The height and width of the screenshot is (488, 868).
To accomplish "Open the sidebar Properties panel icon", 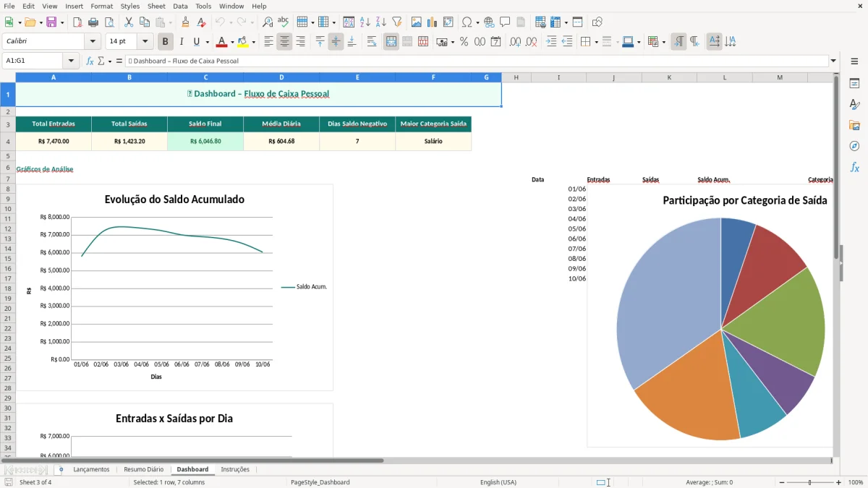I will (854, 84).
